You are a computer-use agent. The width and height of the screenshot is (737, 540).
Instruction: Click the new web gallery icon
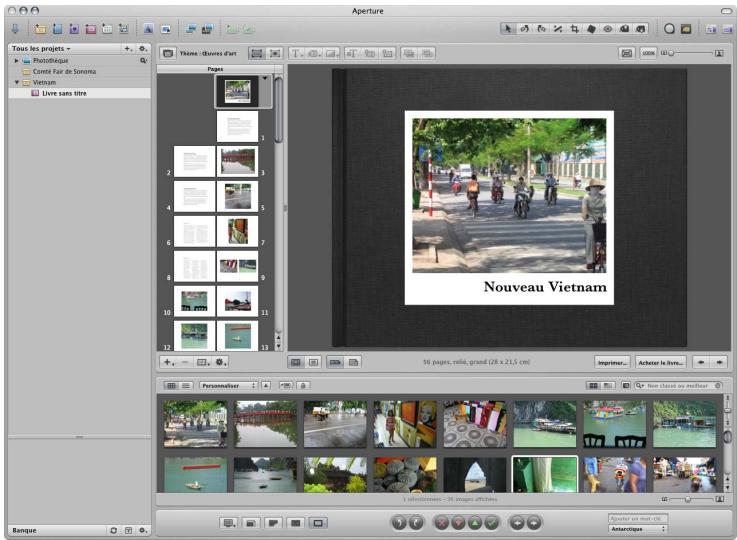[x=107, y=29]
